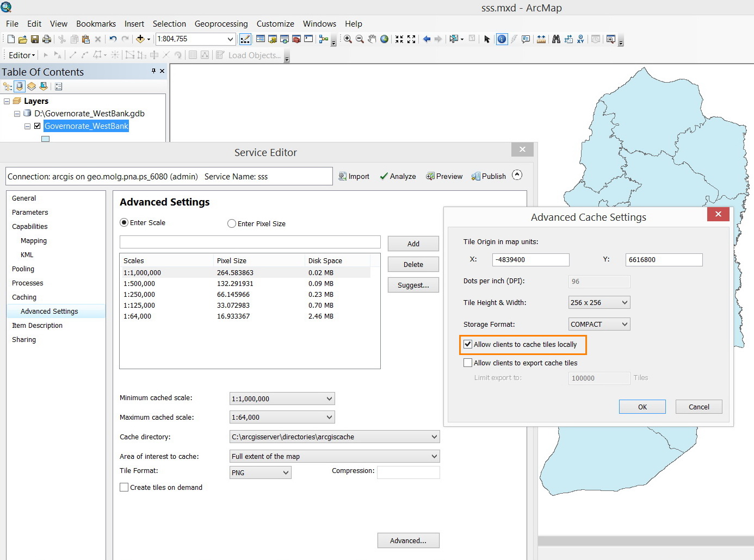Click the Fixed Zoom Out icon
Screen dimensions: 754x560
[411, 39]
